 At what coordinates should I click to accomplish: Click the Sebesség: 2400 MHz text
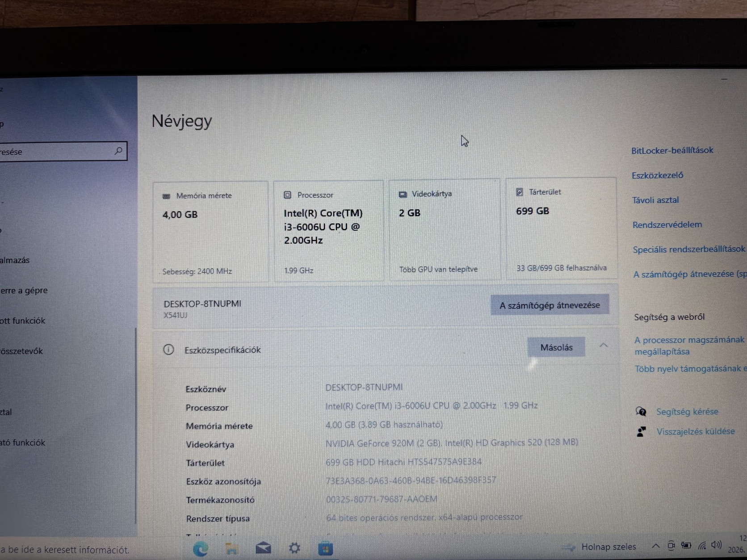(197, 271)
